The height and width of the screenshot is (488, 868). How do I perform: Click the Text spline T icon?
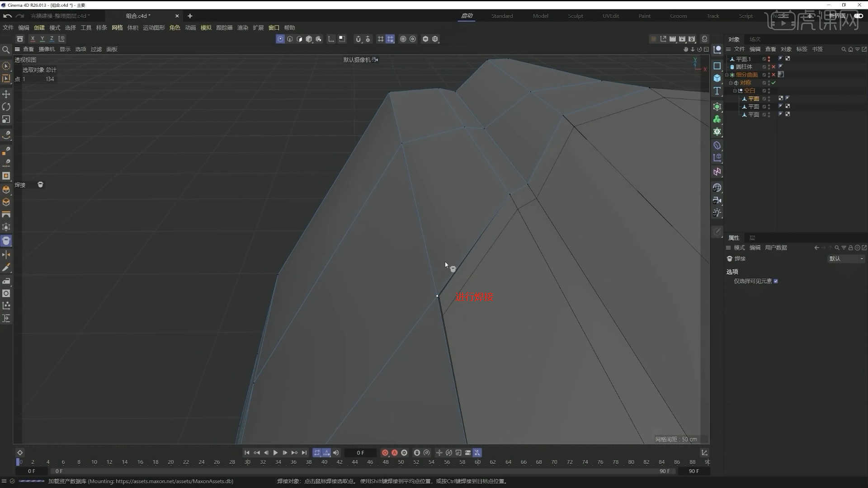tap(717, 91)
